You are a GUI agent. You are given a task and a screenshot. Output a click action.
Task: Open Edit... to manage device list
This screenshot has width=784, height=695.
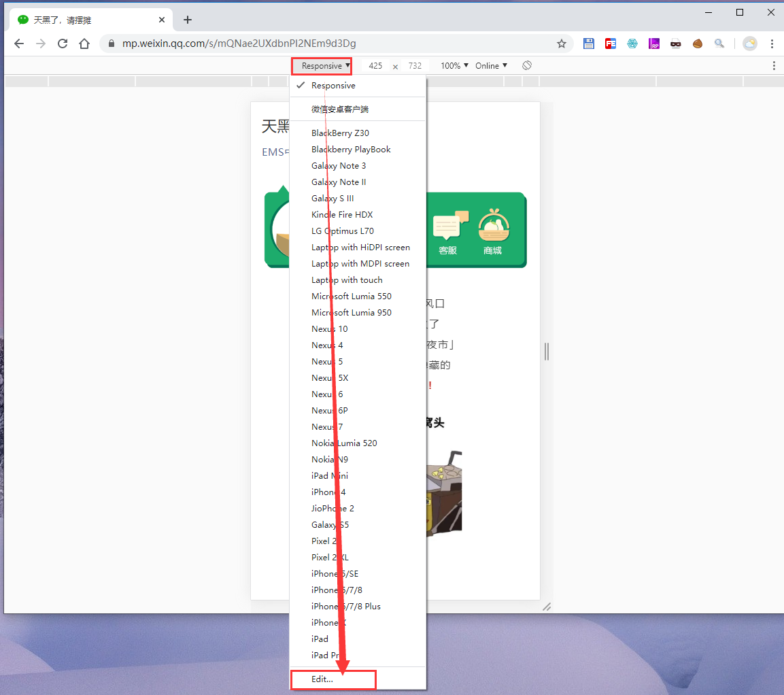(358, 679)
